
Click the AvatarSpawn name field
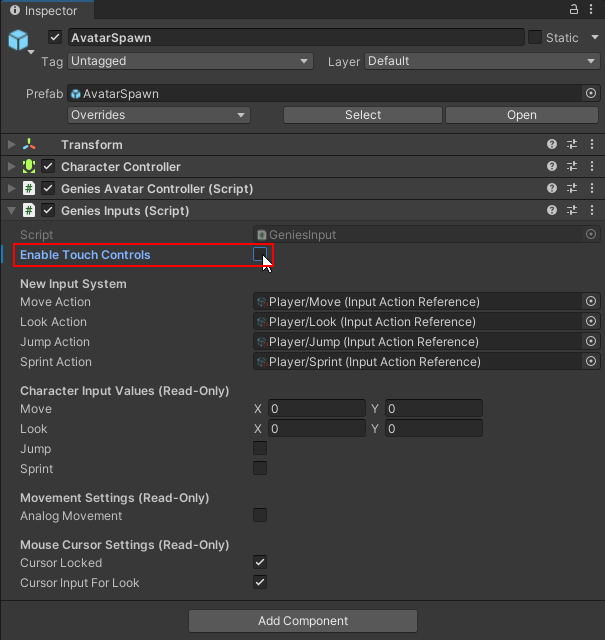[295, 37]
